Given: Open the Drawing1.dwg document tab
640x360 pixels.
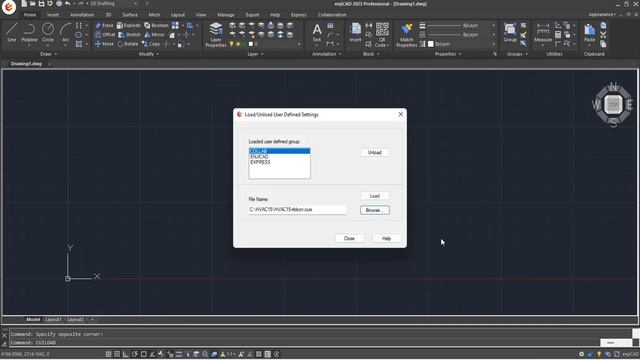Looking at the screenshot, I should pyautogui.click(x=27, y=64).
